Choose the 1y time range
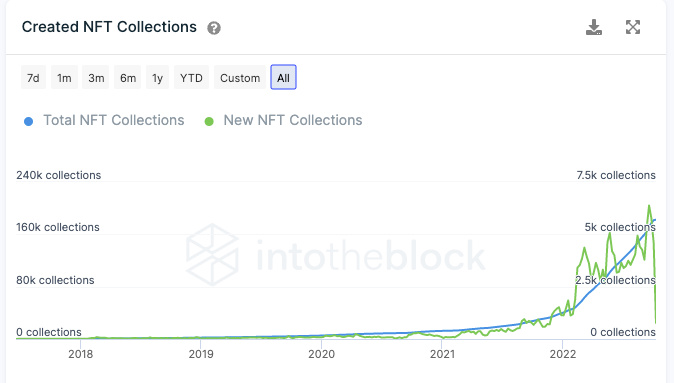 point(157,77)
